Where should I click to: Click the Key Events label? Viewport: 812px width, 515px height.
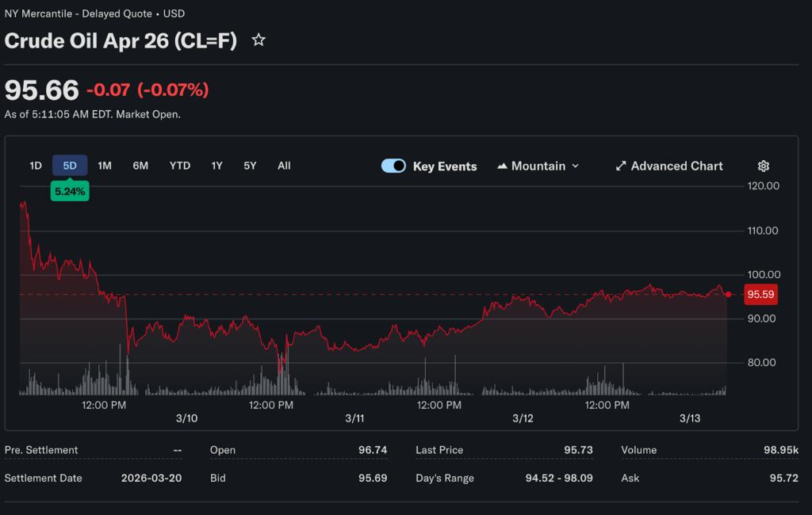click(445, 166)
